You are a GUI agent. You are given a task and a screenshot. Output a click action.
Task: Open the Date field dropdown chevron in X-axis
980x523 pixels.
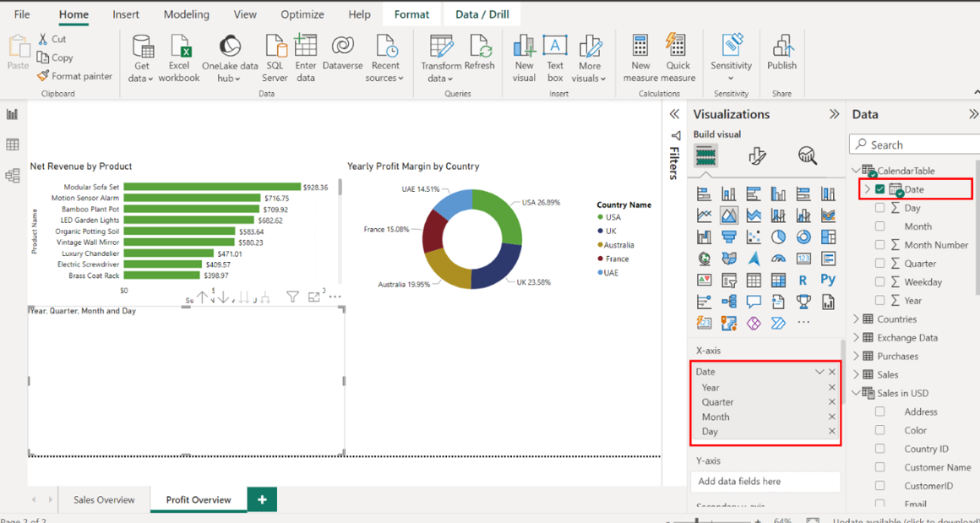(x=819, y=372)
